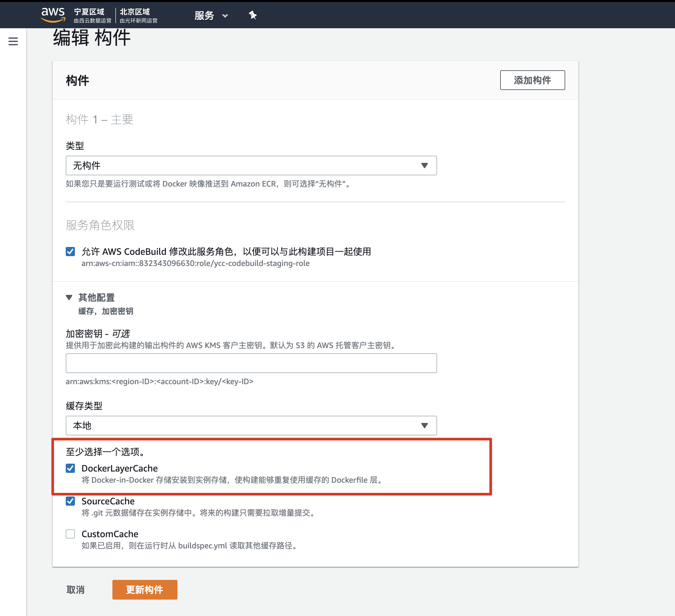Image resolution: width=675 pixels, height=616 pixels.
Task: Click the pin shortcut icon in header
Action: (x=252, y=15)
